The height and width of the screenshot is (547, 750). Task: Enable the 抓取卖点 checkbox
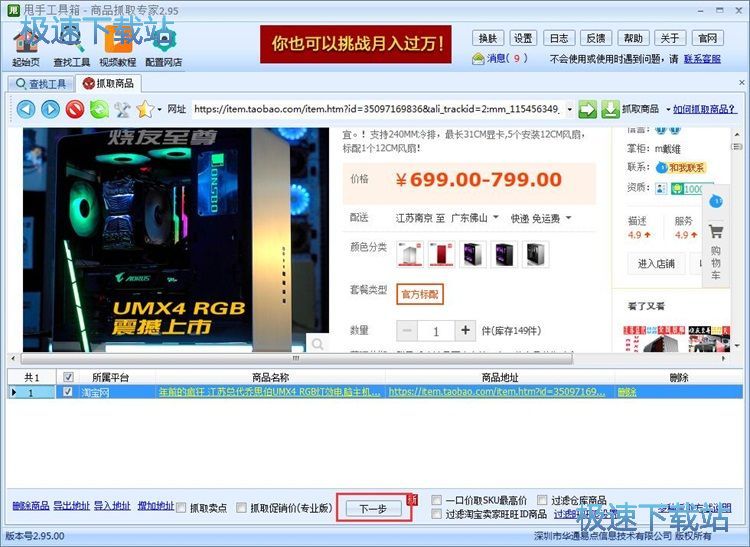click(x=181, y=508)
